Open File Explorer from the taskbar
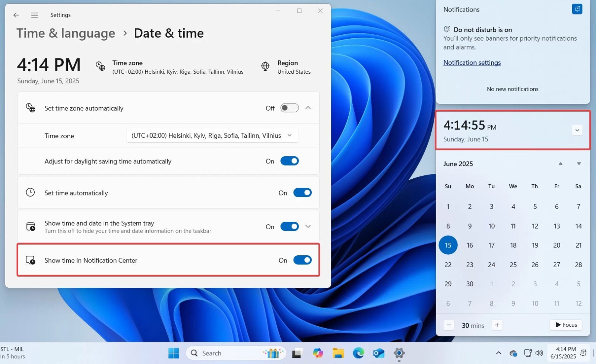The height and width of the screenshot is (364, 596). pos(338,353)
